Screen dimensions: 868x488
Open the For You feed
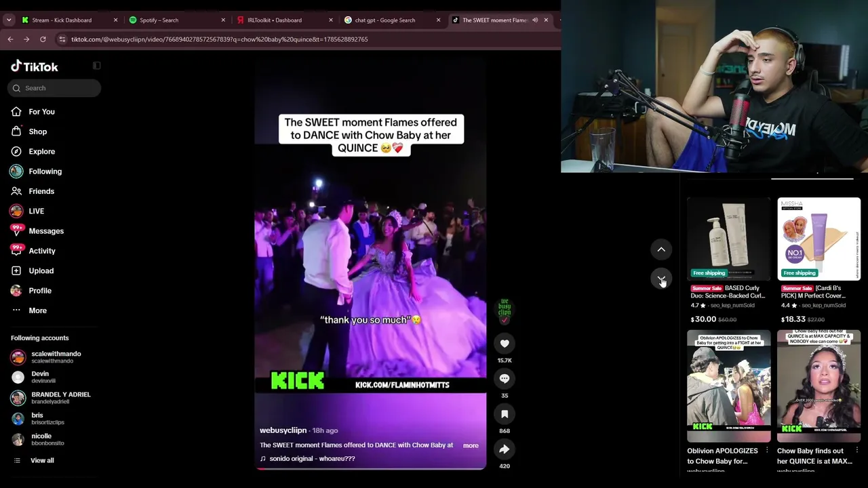[x=42, y=112]
